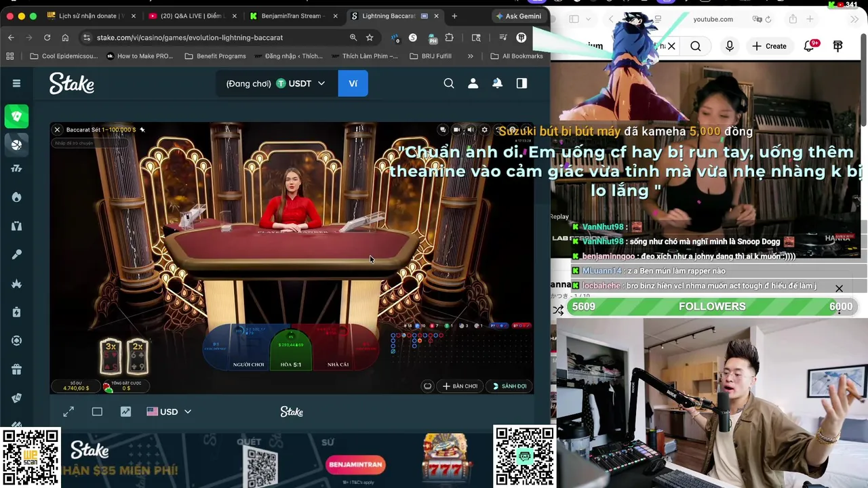Select the sports ball sidebar icon

coord(17,144)
